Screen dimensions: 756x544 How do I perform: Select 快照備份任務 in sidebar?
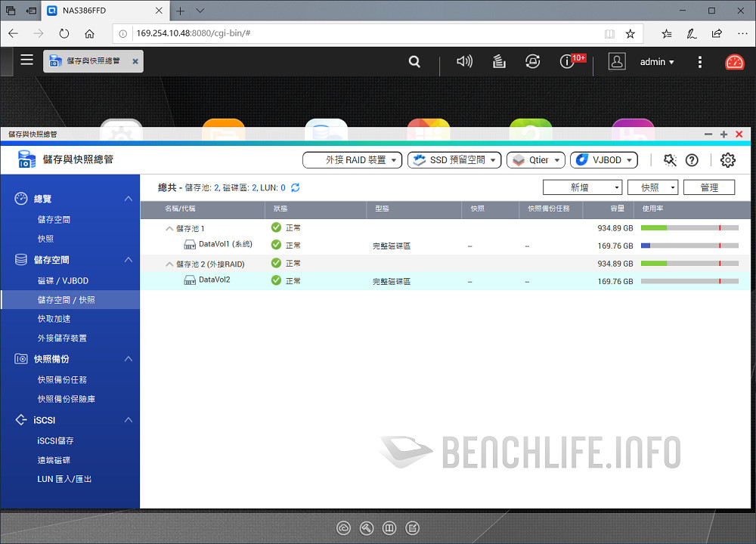point(62,380)
